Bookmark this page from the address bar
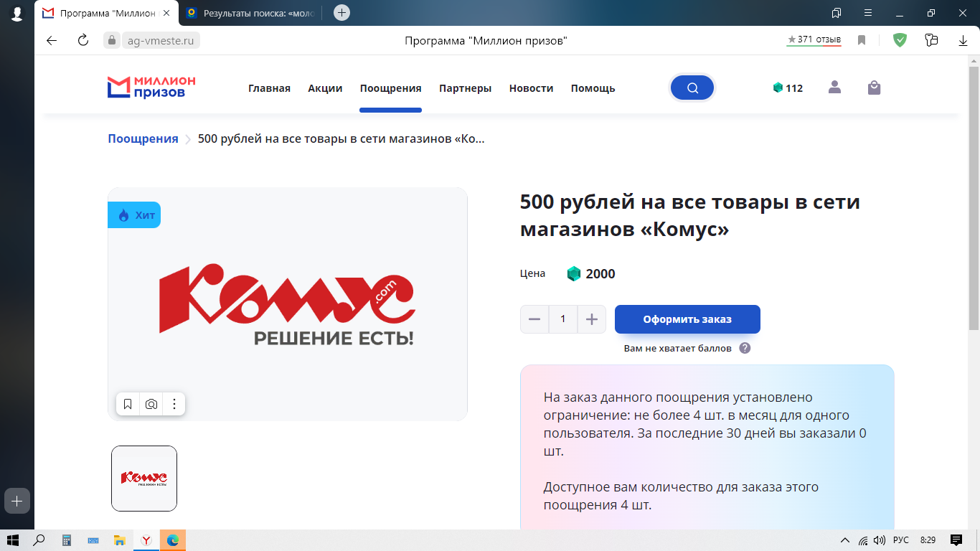 pos(862,40)
